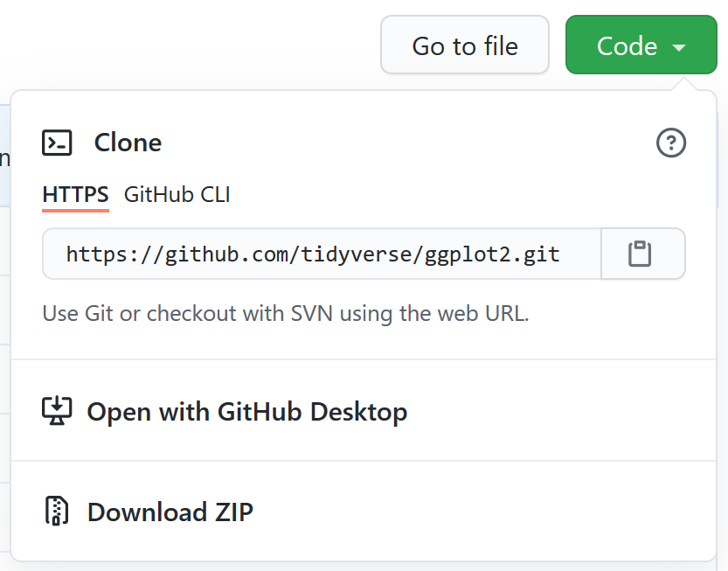Image resolution: width=728 pixels, height=571 pixels.
Task: Switch to the HTTPS tab
Action: 75,194
